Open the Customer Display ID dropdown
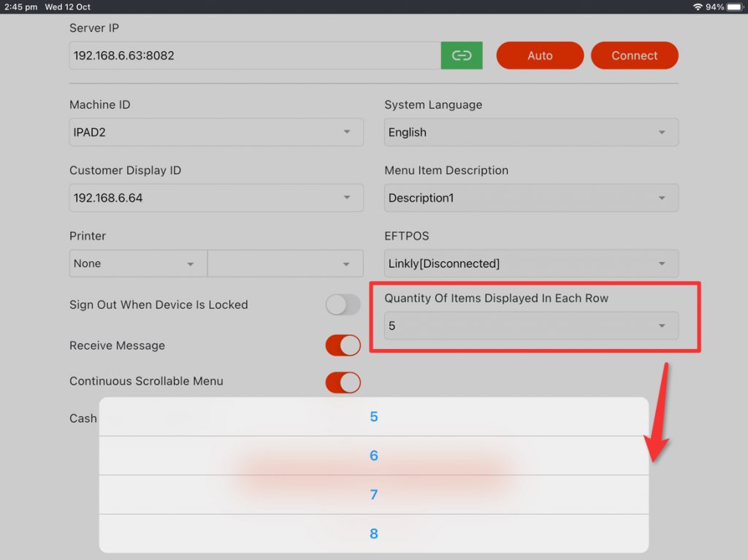Image resolution: width=748 pixels, height=560 pixels. pyautogui.click(x=216, y=198)
